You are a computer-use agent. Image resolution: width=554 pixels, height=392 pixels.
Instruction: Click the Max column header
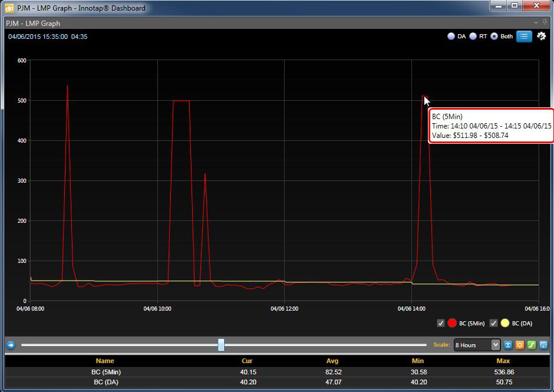(x=503, y=361)
